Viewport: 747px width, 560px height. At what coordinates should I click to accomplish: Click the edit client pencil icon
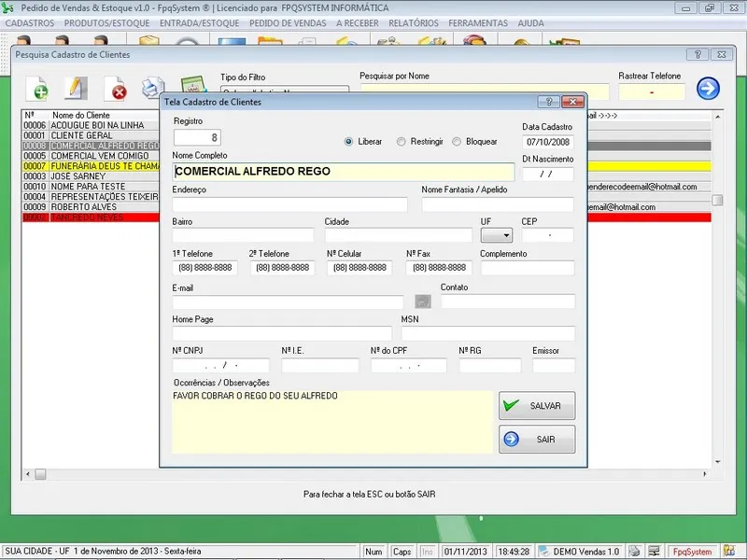click(x=76, y=90)
